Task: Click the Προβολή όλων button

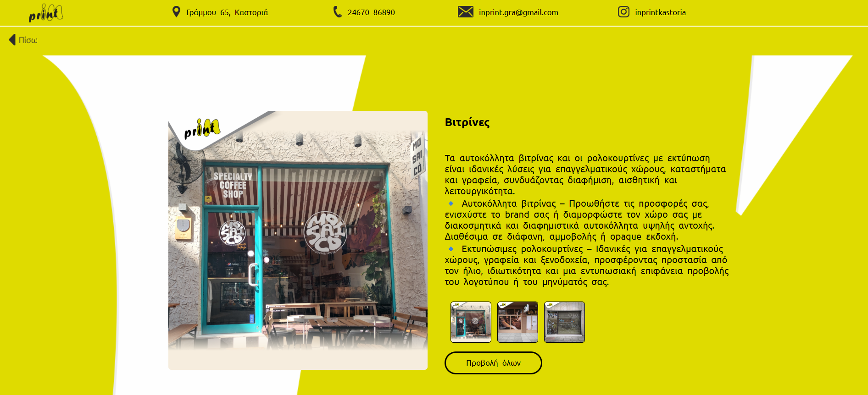Action: 493,363
